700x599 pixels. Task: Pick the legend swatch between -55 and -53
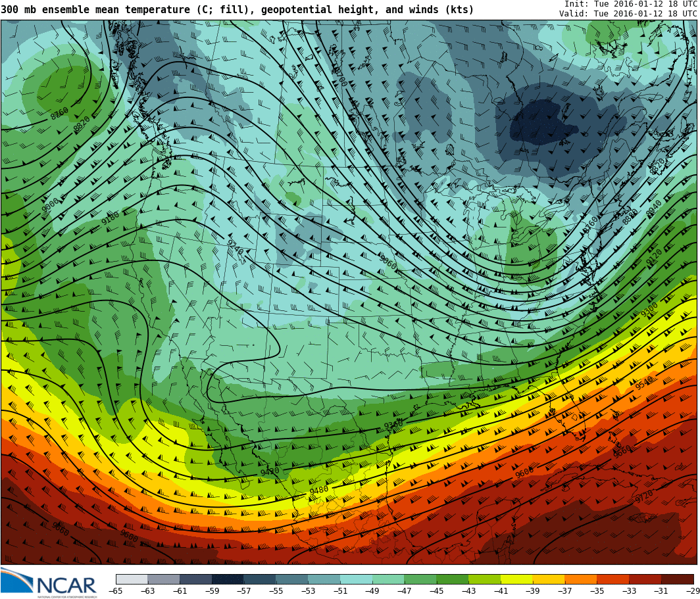292,579
